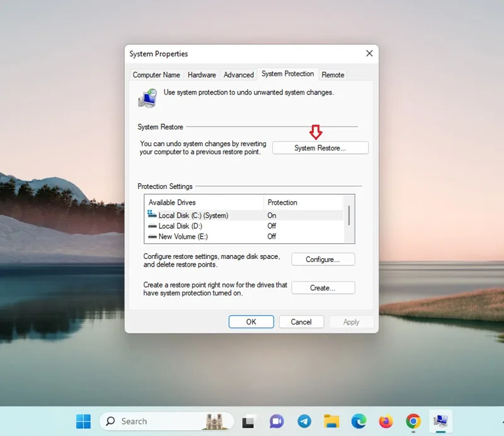Select Local Disk (D:) in the drives list
Viewport: 504px width, 436px height.
point(244,226)
